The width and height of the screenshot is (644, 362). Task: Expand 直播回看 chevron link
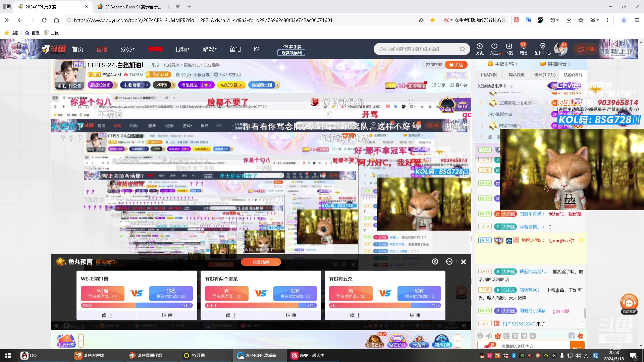[x=555, y=64]
